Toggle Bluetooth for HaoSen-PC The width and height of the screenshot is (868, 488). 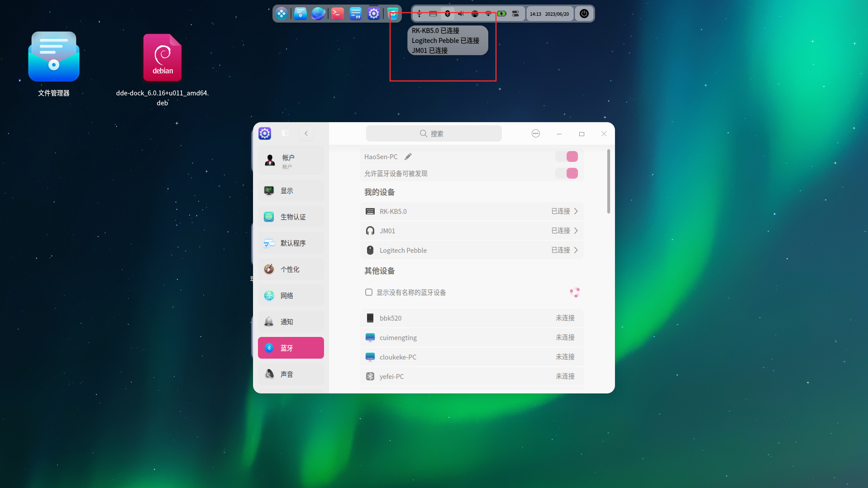tap(567, 156)
